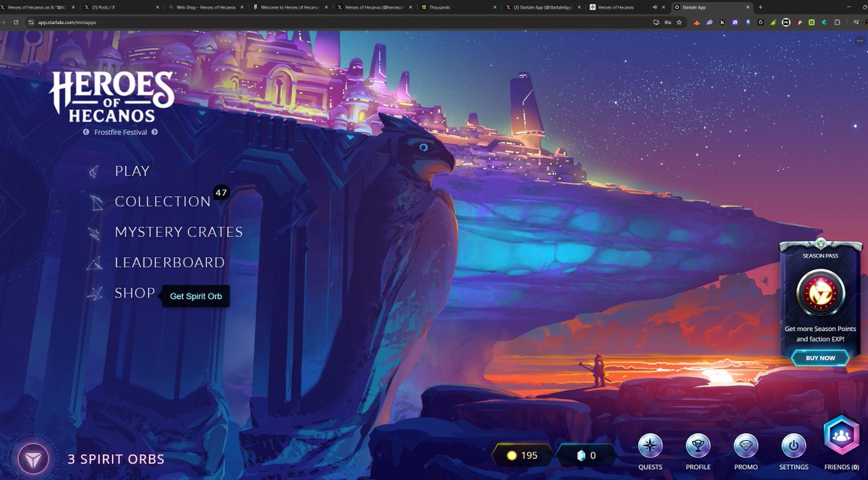Open the Quests star icon

[650, 446]
